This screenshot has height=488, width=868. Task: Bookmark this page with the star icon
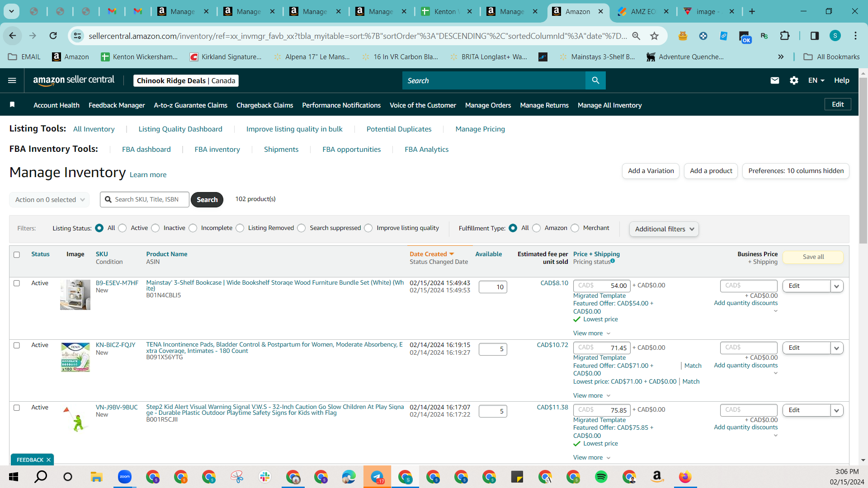click(654, 36)
